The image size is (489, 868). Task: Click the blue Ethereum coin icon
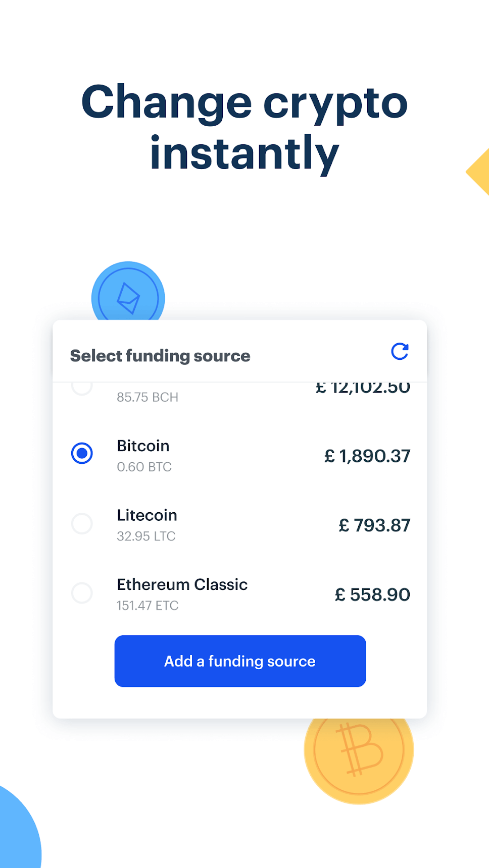tap(128, 293)
